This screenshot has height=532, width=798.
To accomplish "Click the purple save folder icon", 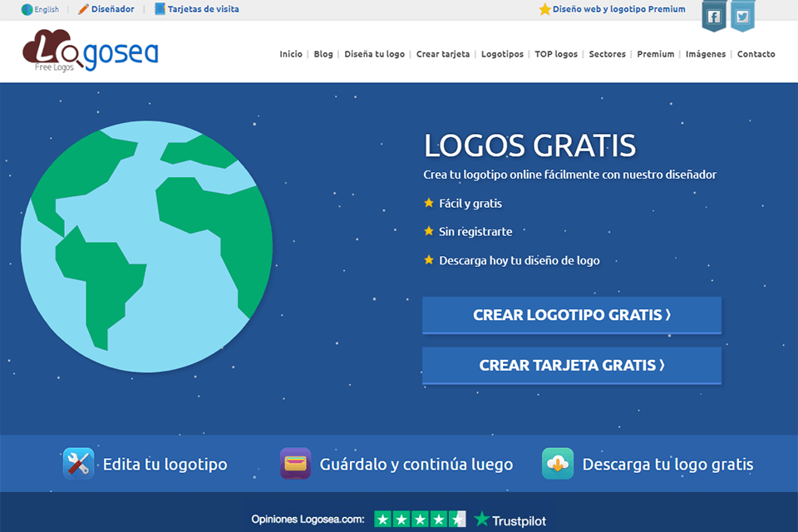I will [295, 463].
